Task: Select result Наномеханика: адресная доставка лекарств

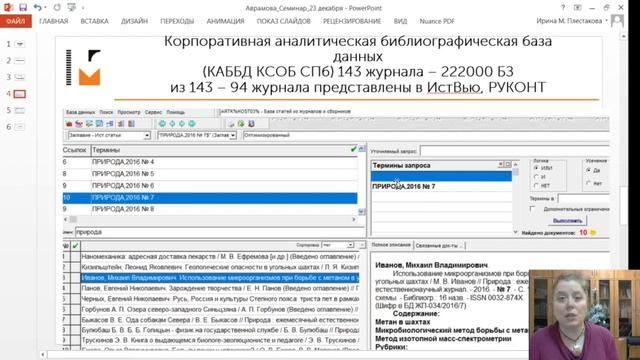Action: point(220,257)
